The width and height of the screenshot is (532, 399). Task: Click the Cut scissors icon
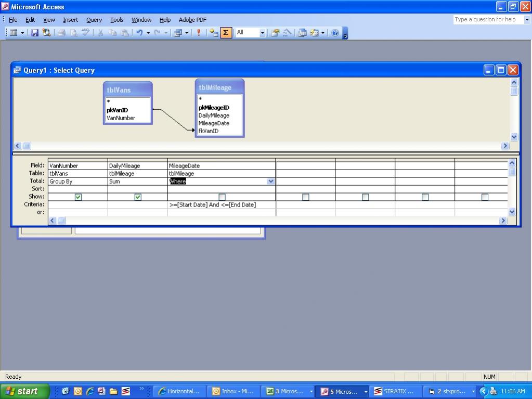[100, 33]
